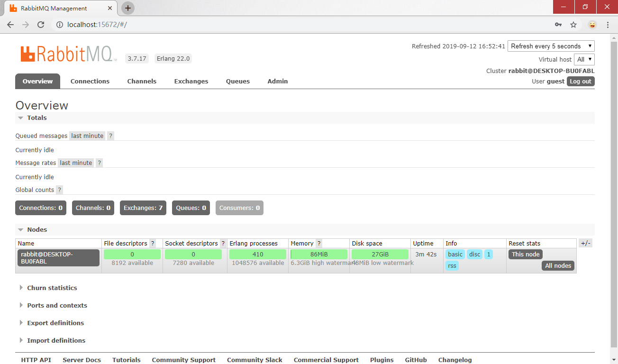The width and height of the screenshot is (618, 364).
Task: Click the Disk space usage bar
Action: (x=379, y=254)
